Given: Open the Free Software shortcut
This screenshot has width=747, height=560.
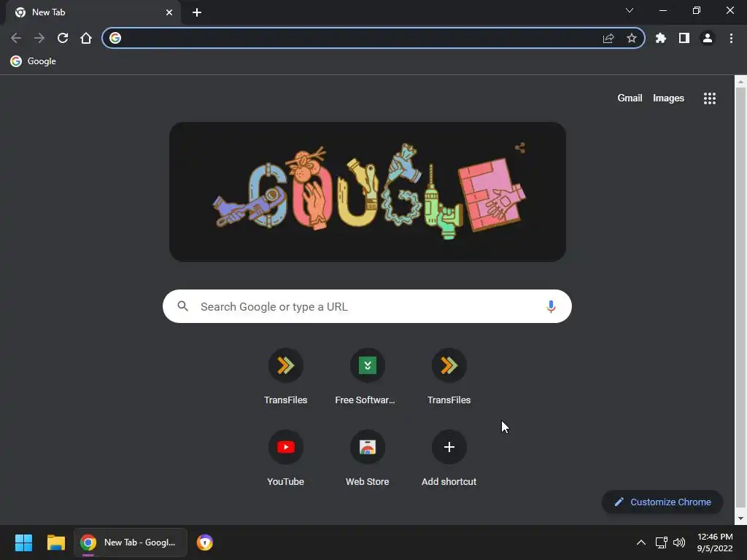Looking at the screenshot, I should (x=368, y=376).
